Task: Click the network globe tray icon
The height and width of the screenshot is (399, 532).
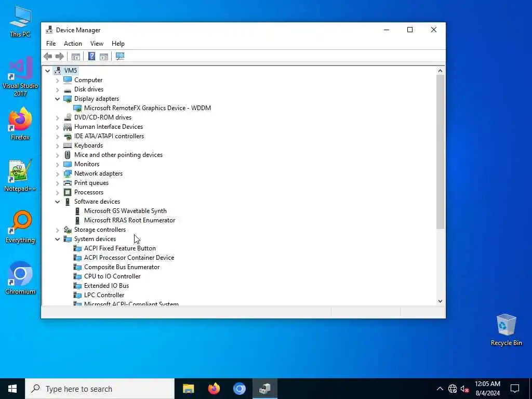Action: click(453, 389)
